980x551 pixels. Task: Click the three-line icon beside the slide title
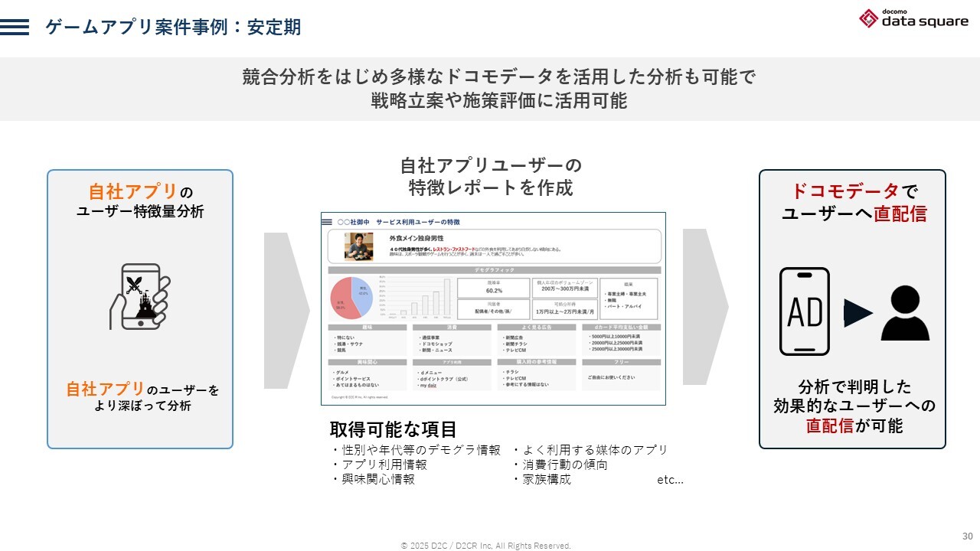click(15, 28)
